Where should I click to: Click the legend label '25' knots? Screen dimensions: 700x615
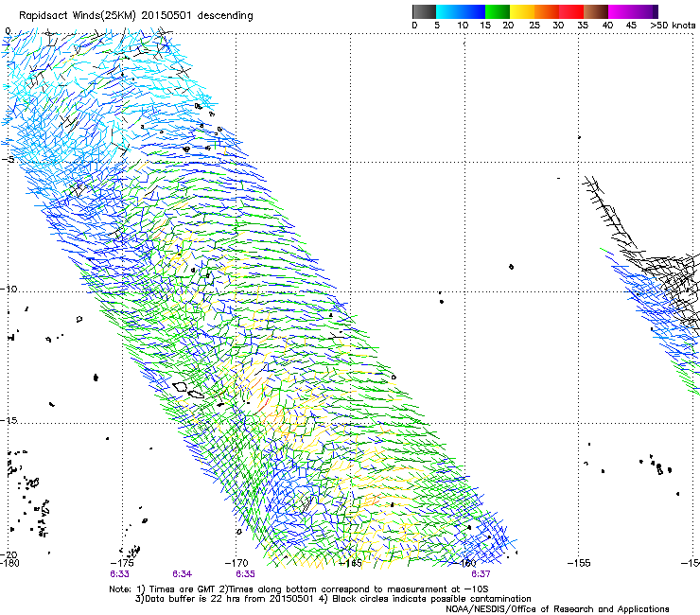pos(534,26)
